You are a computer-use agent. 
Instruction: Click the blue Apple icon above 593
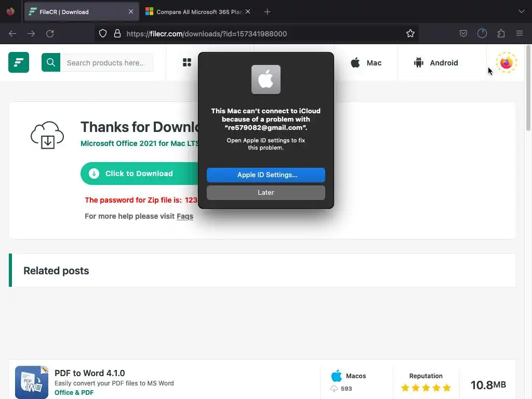pos(337,376)
